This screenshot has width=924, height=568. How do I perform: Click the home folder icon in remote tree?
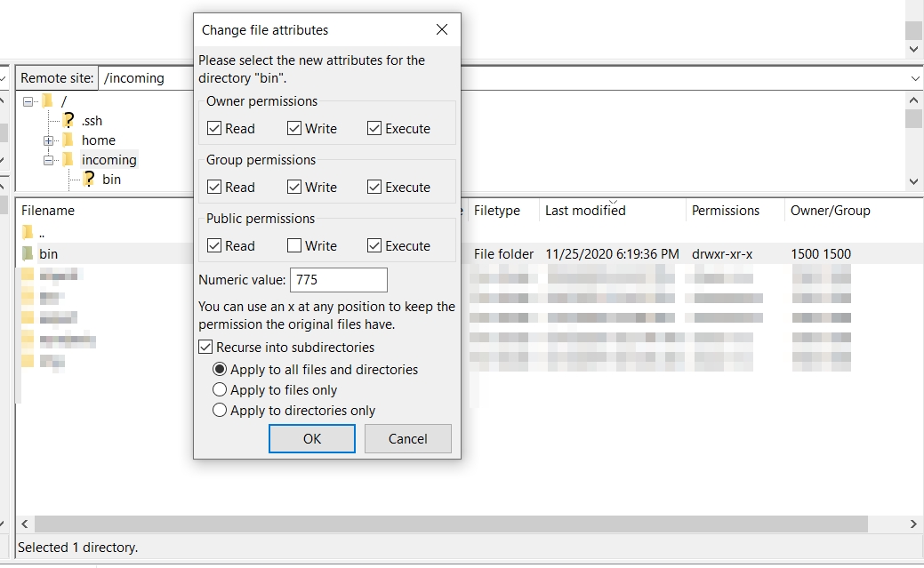68,140
